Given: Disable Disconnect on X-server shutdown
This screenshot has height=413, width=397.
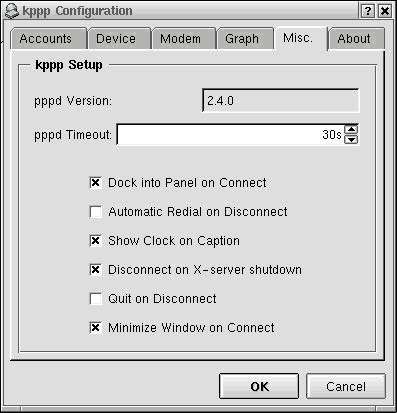Looking at the screenshot, I should (96, 270).
